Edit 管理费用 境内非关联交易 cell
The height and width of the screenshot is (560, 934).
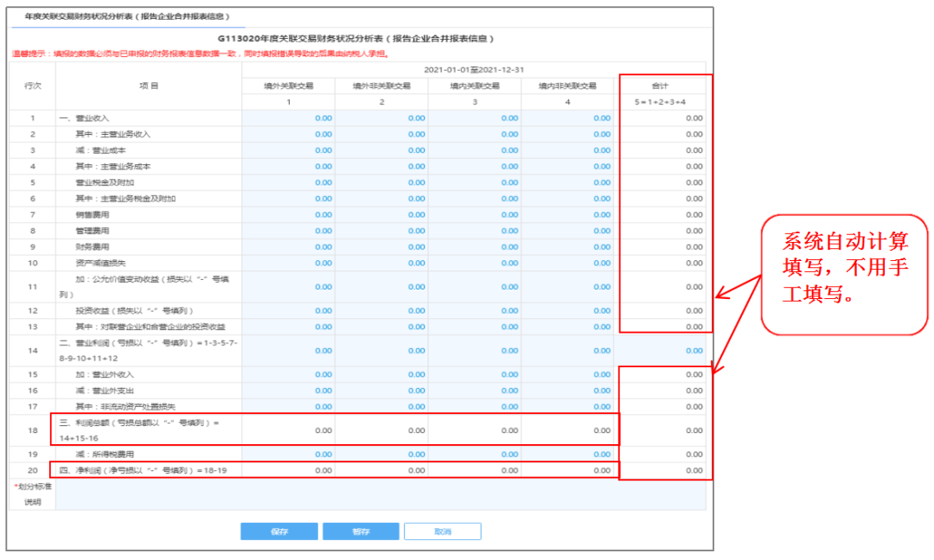pos(567,230)
